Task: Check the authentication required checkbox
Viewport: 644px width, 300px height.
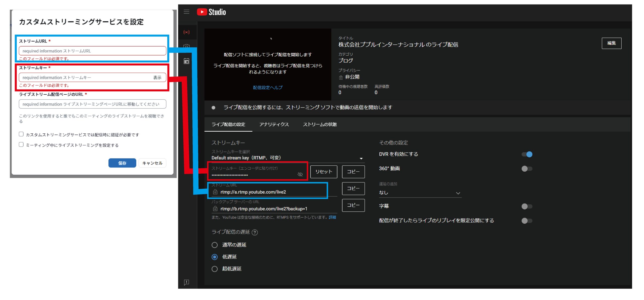Action: click(x=21, y=134)
